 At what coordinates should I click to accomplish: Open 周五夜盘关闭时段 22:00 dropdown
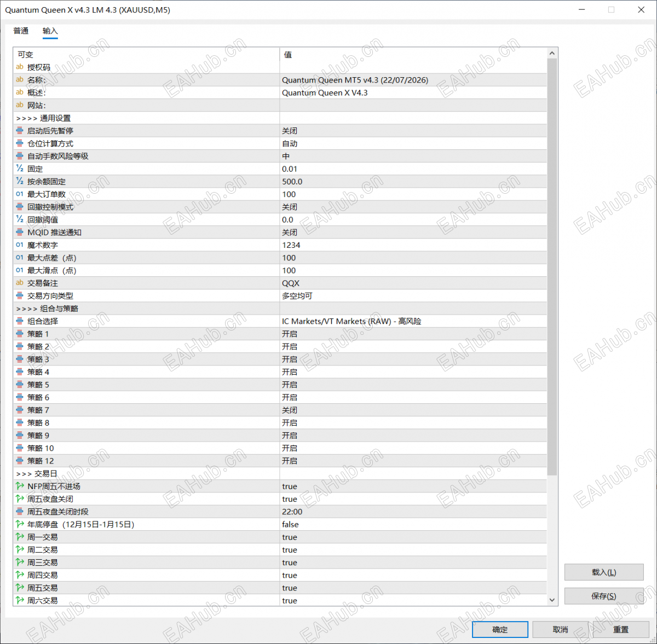(413, 512)
